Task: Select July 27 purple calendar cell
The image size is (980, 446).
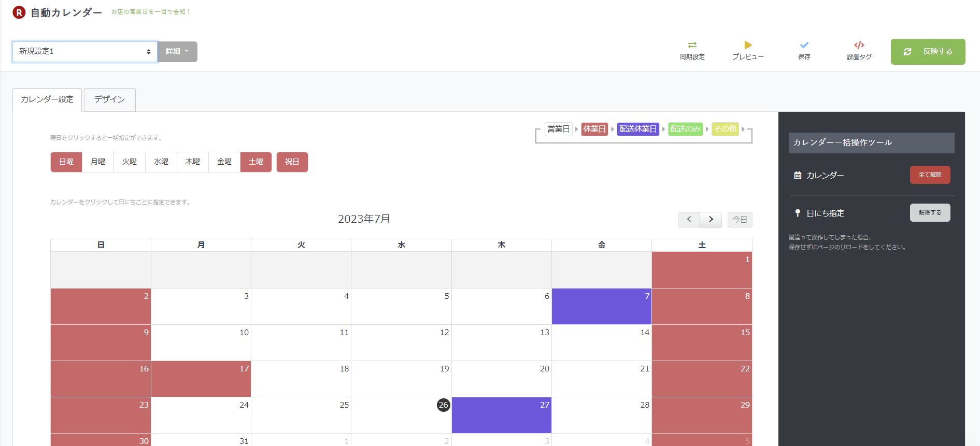Action: coord(502,415)
